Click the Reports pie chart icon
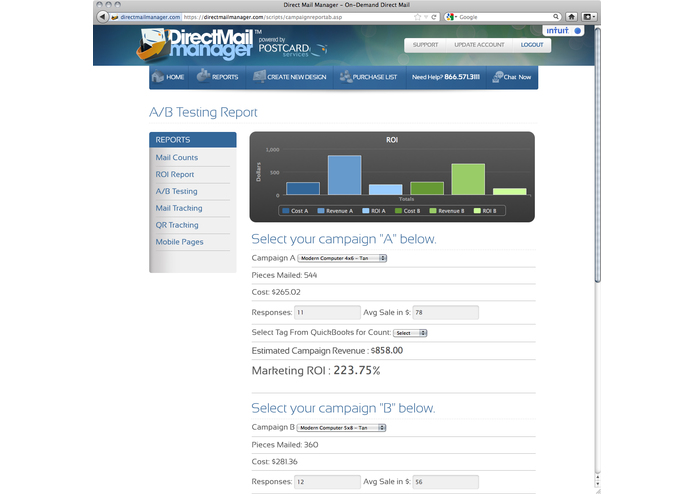695x494 pixels. 203,76
